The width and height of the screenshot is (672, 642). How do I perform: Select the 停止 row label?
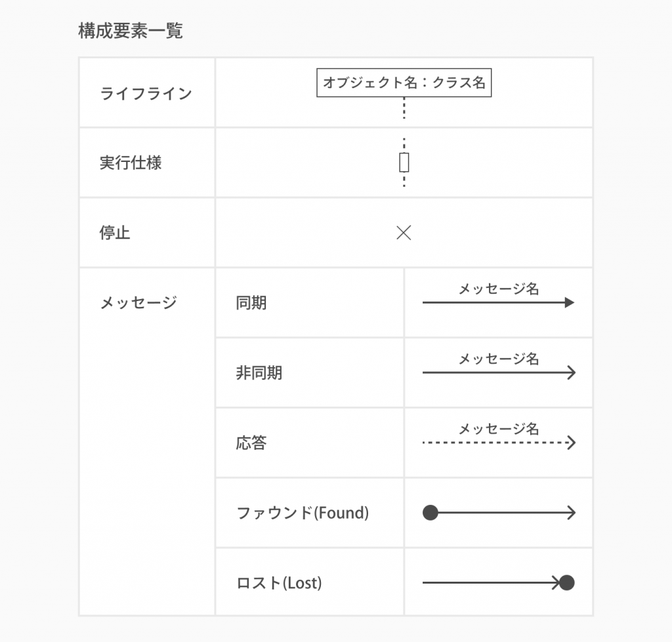click(x=115, y=233)
